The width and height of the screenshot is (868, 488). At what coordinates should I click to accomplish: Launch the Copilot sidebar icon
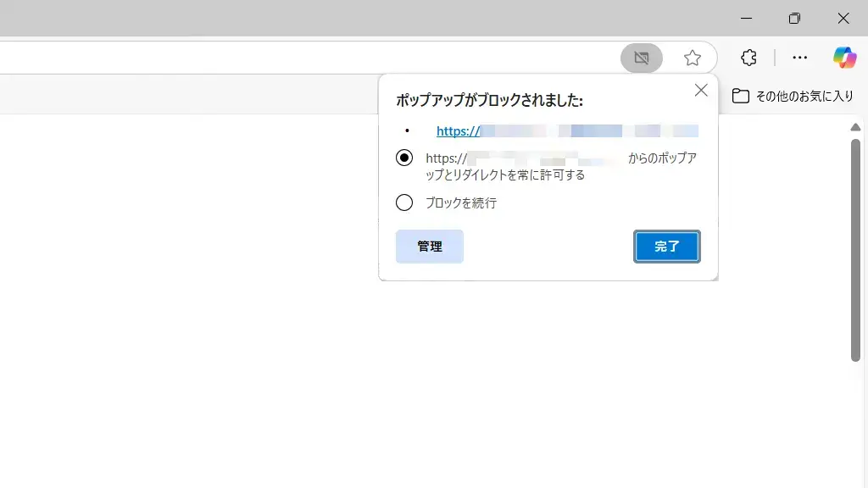(x=844, y=58)
